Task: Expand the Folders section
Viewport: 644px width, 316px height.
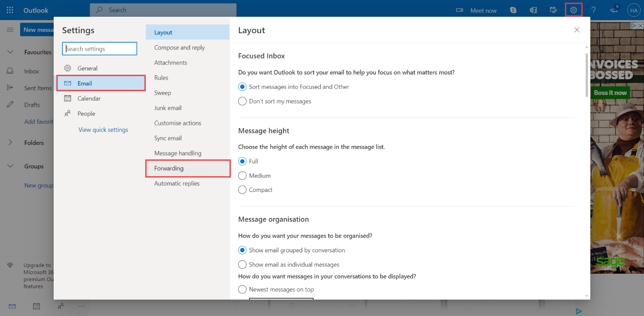Action: click(x=10, y=142)
